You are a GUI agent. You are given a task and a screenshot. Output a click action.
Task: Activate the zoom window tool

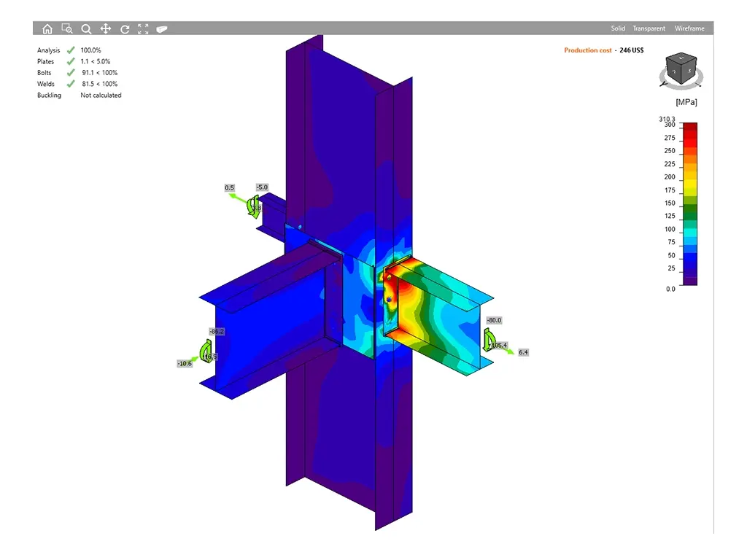tap(67, 29)
